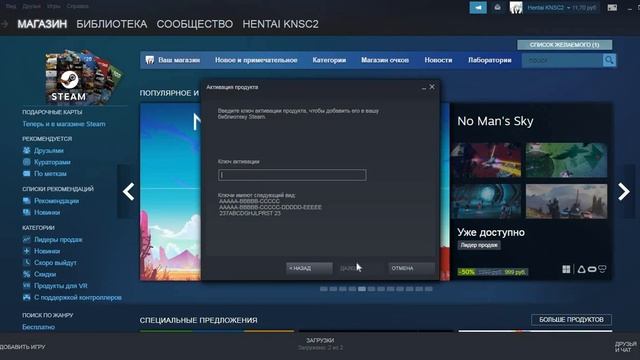
Task: Open top-right No Man's Sky green screenshot
Action: pyautogui.click(x=567, y=160)
